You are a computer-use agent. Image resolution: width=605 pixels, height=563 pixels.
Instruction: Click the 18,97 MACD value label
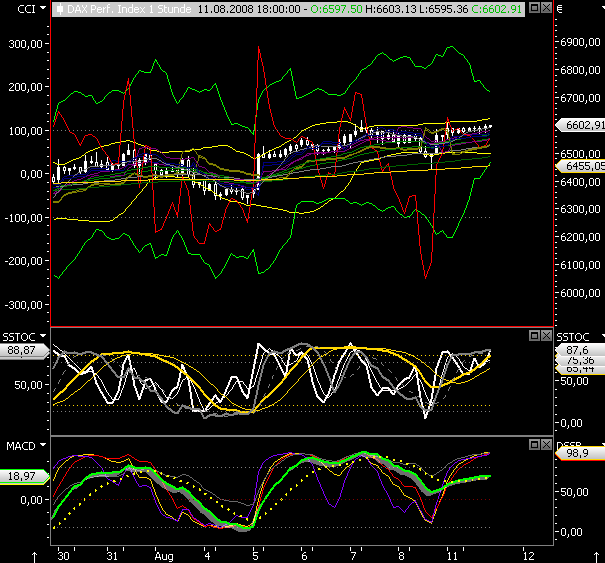pyautogui.click(x=24, y=476)
